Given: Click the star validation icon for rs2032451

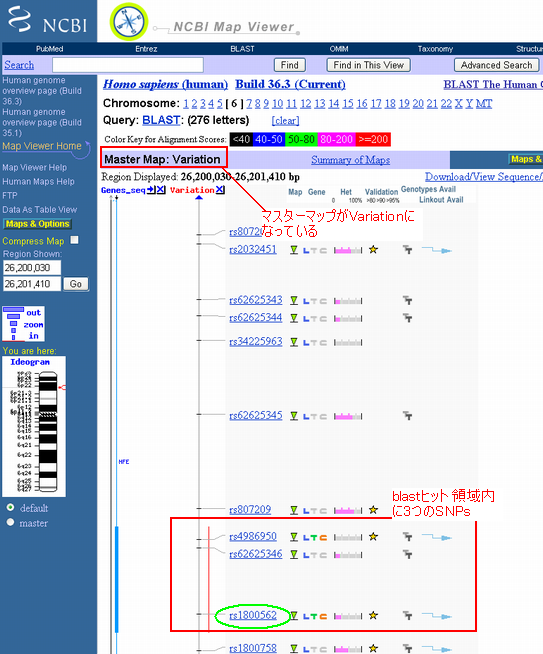Looking at the screenshot, I should [x=373, y=250].
